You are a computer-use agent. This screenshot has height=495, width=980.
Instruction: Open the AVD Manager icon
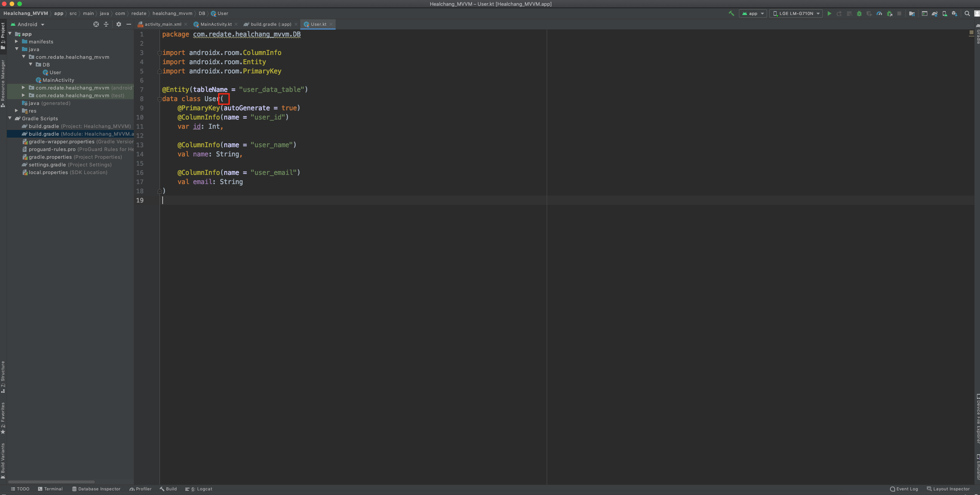(x=945, y=13)
